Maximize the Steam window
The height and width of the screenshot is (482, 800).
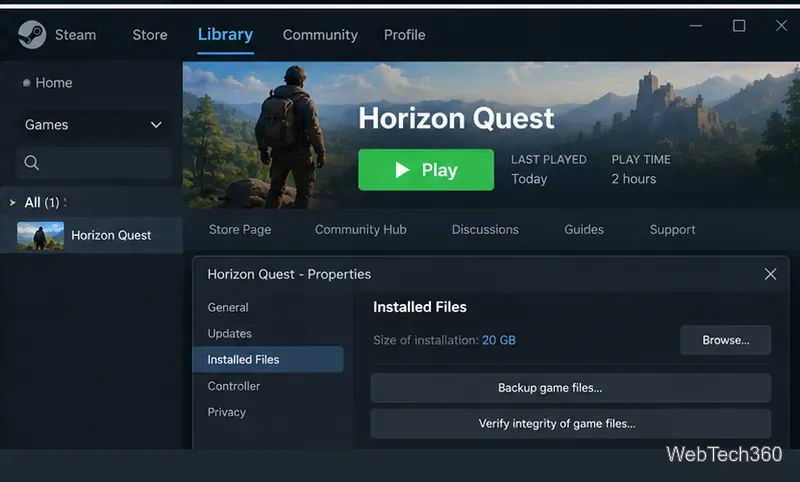pyautogui.click(x=739, y=26)
